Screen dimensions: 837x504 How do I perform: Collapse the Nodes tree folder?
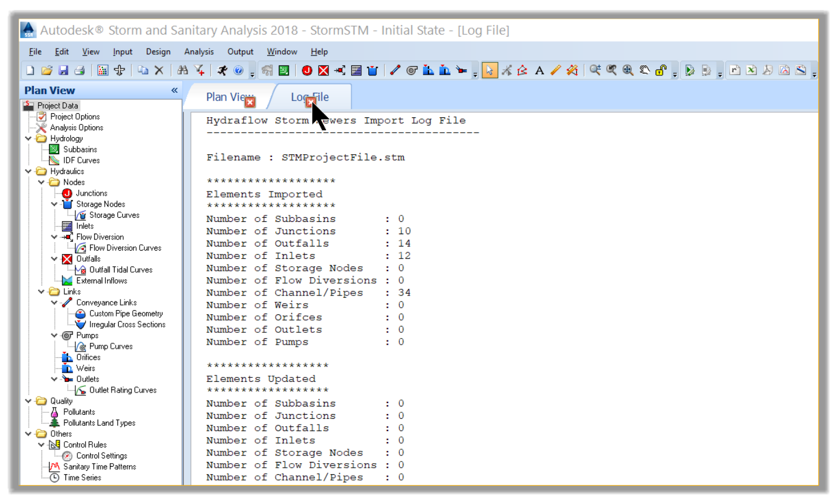(41, 182)
